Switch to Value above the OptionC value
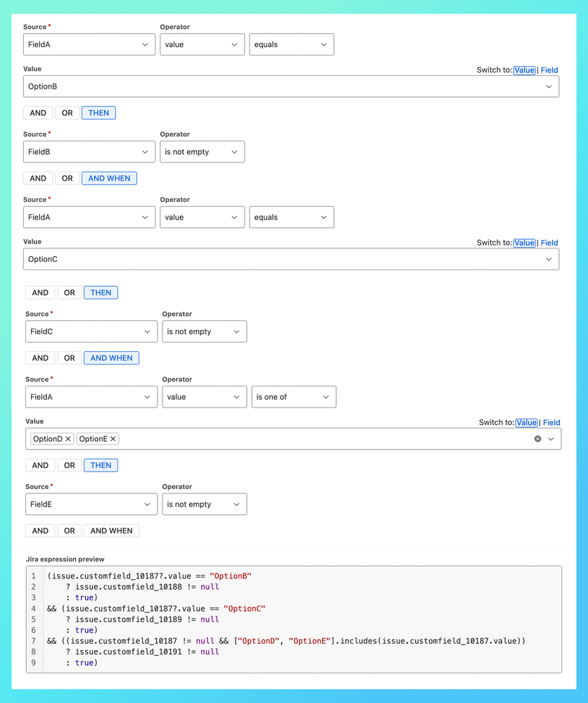The height and width of the screenshot is (703, 588). click(x=525, y=243)
